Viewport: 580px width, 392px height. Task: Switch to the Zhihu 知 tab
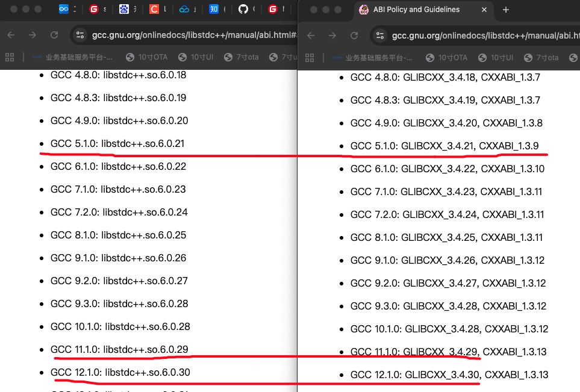tap(214, 9)
